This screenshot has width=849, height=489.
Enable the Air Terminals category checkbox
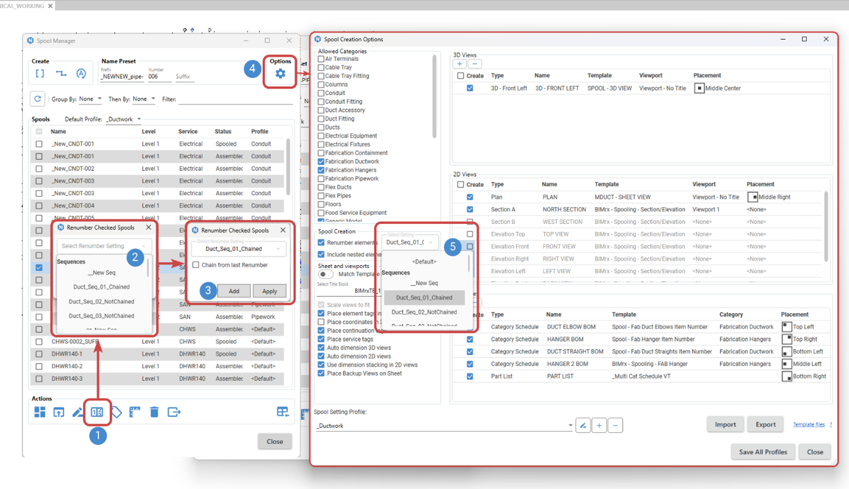(x=321, y=59)
